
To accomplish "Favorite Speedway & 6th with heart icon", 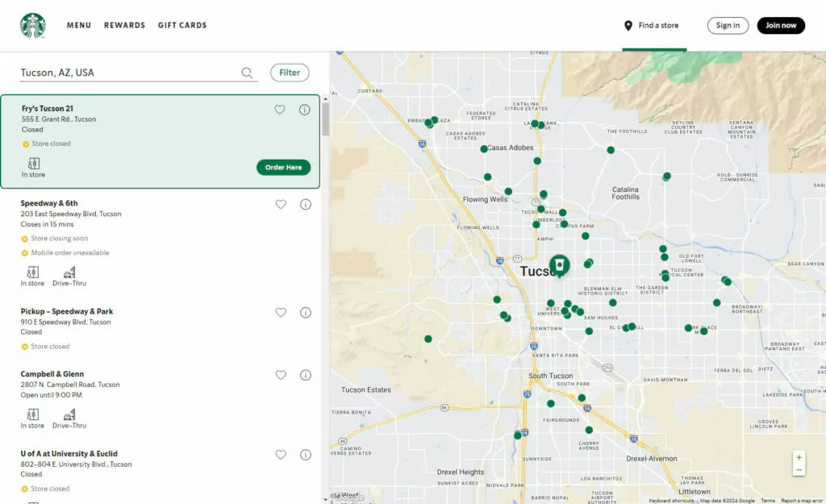I will click(281, 204).
